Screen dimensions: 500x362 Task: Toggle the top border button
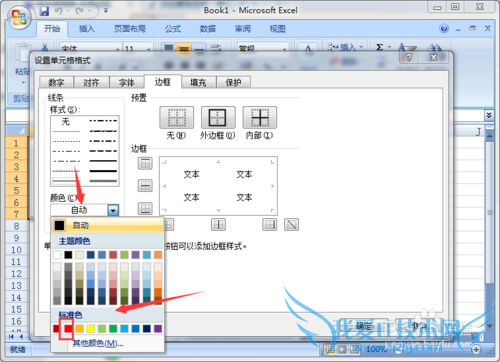click(x=145, y=163)
